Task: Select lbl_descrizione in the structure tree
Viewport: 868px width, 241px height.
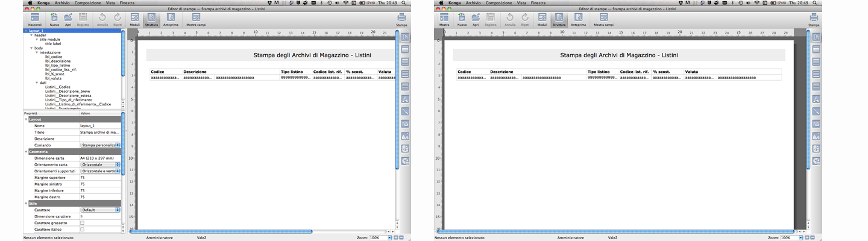Action: click(57, 61)
